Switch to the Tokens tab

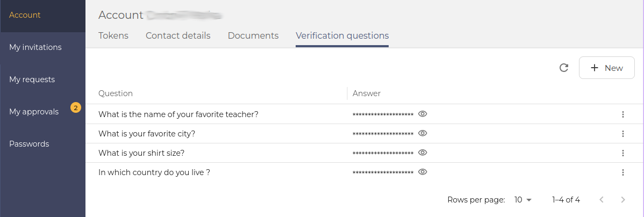pyautogui.click(x=113, y=35)
